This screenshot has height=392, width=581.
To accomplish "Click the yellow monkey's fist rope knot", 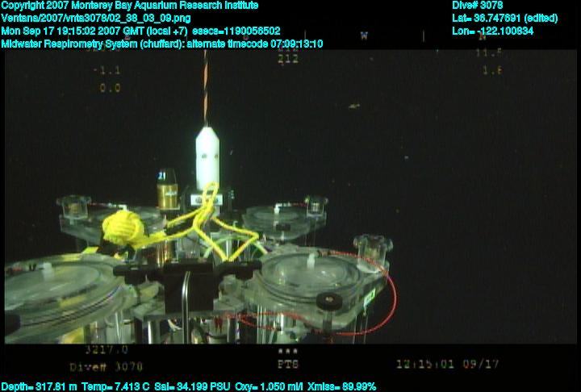I will coord(123,228).
